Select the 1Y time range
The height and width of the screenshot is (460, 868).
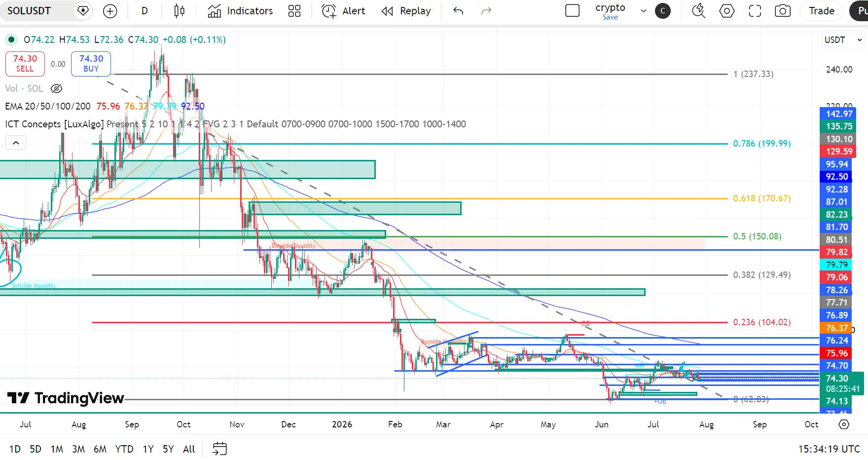[x=148, y=449]
